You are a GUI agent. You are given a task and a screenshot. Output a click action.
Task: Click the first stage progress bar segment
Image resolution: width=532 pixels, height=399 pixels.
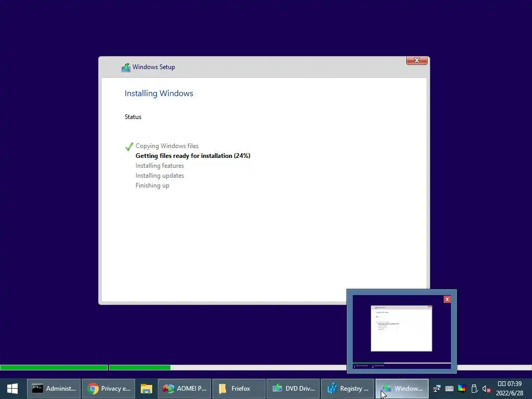pyautogui.click(x=54, y=367)
